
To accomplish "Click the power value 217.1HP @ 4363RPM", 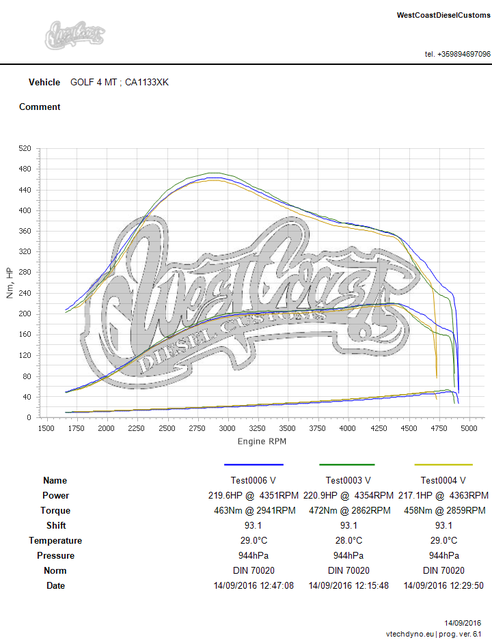I will click(x=443, y=496).
